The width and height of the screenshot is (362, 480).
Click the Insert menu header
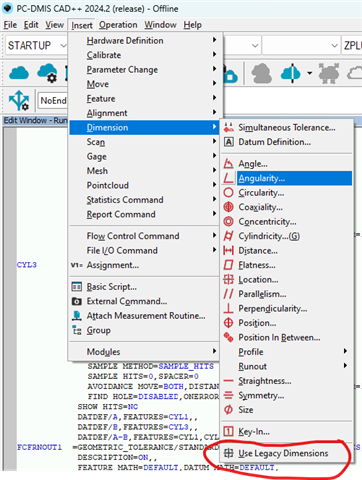pyautogui.click(x=82, y=25)
